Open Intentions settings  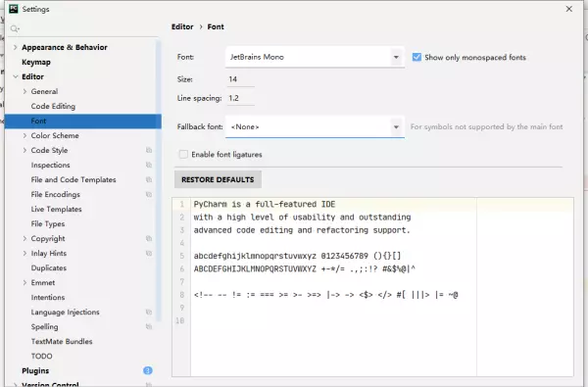48,298
